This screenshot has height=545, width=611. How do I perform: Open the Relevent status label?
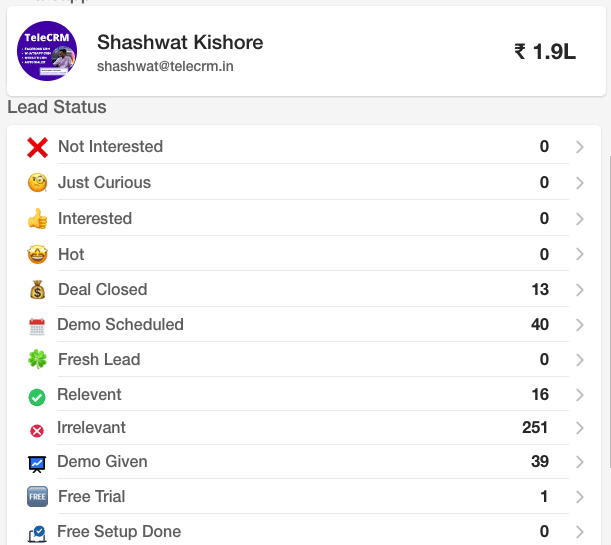[x=89, y=394]
